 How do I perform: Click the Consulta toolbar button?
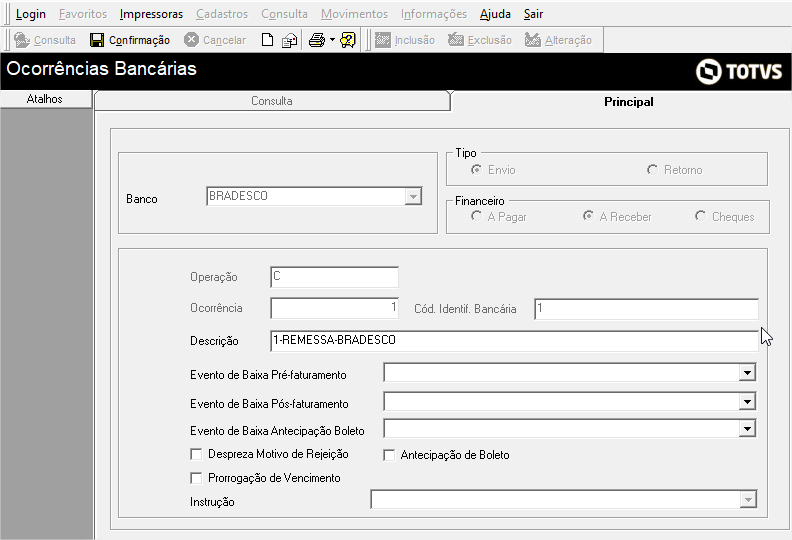click(44, 40)
